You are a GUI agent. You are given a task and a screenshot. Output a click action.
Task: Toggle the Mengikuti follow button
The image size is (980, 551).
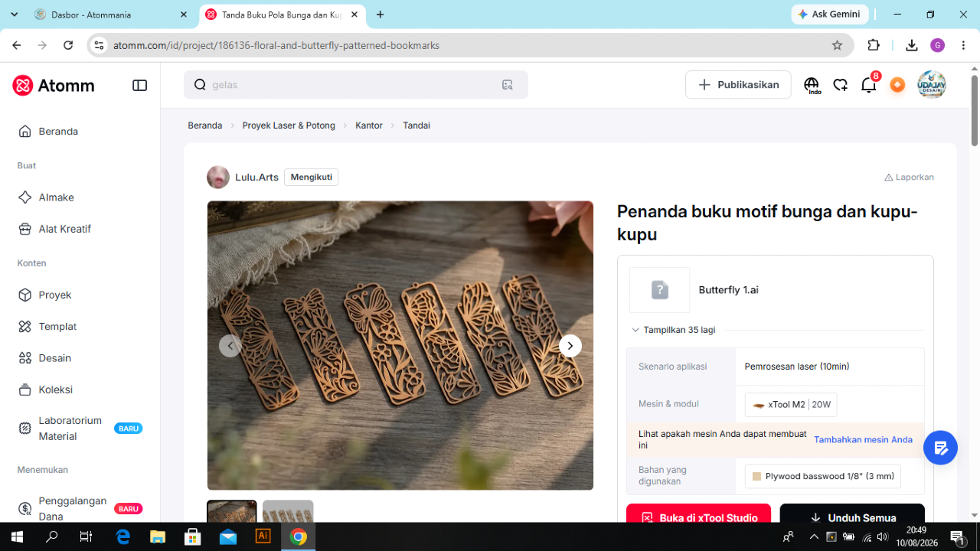[312, 177]
